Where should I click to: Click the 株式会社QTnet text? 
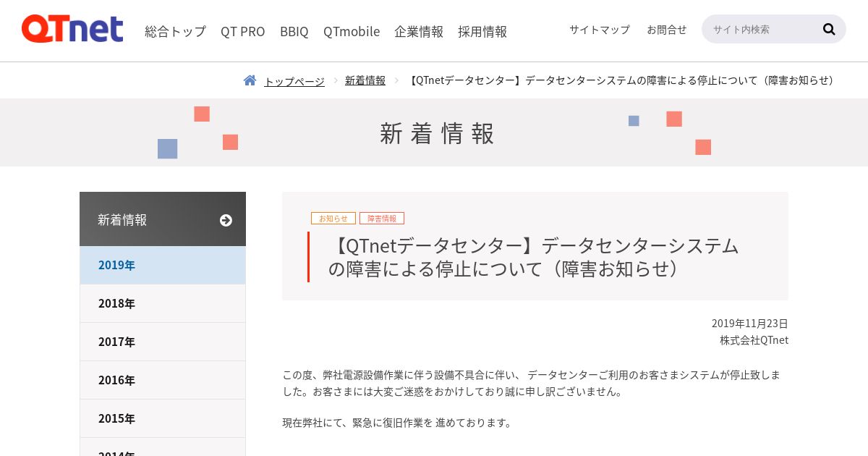(754, 340)
